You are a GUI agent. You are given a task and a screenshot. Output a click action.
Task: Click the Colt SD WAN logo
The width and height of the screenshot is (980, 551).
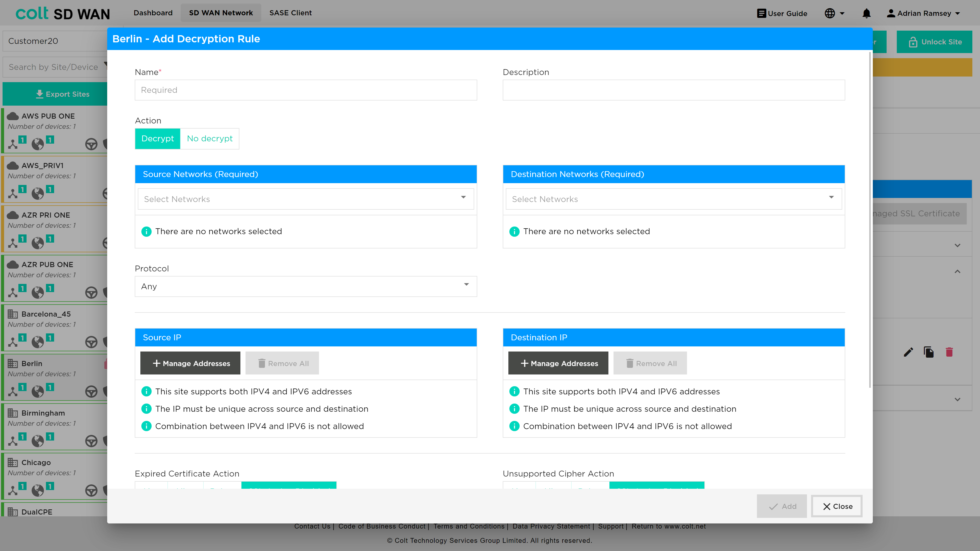[63, 13]
